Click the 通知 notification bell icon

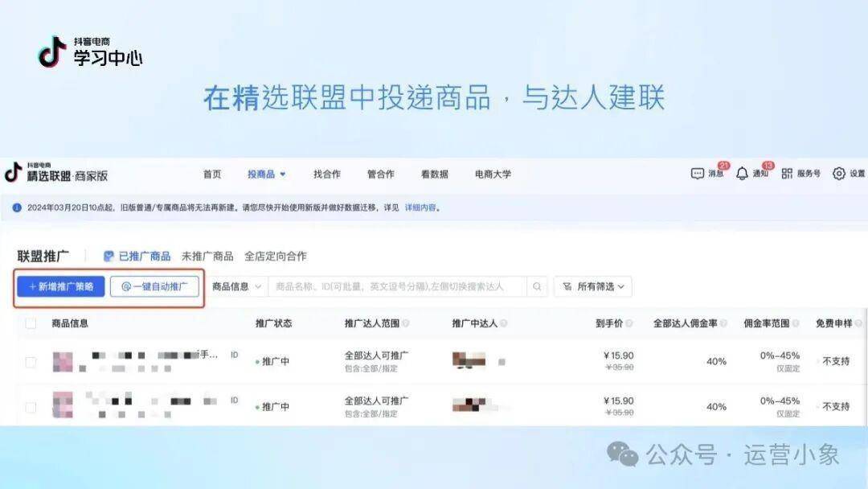click(x=742, y=174)
